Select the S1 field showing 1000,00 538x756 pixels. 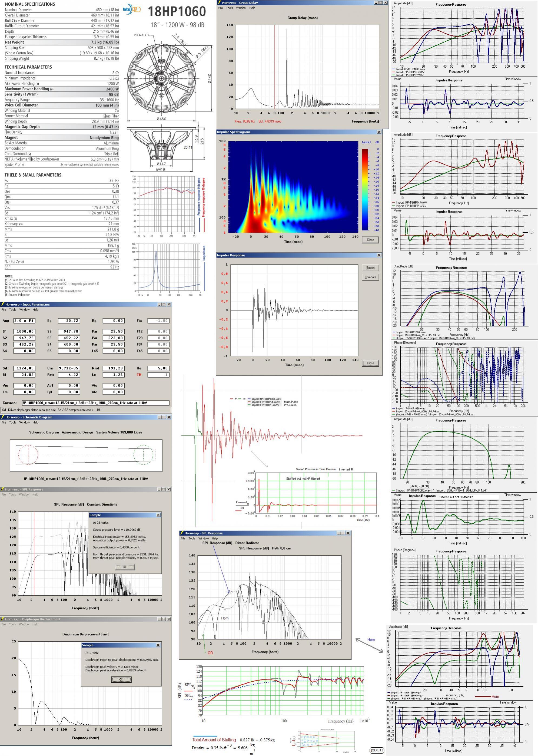tap(24, 331)
